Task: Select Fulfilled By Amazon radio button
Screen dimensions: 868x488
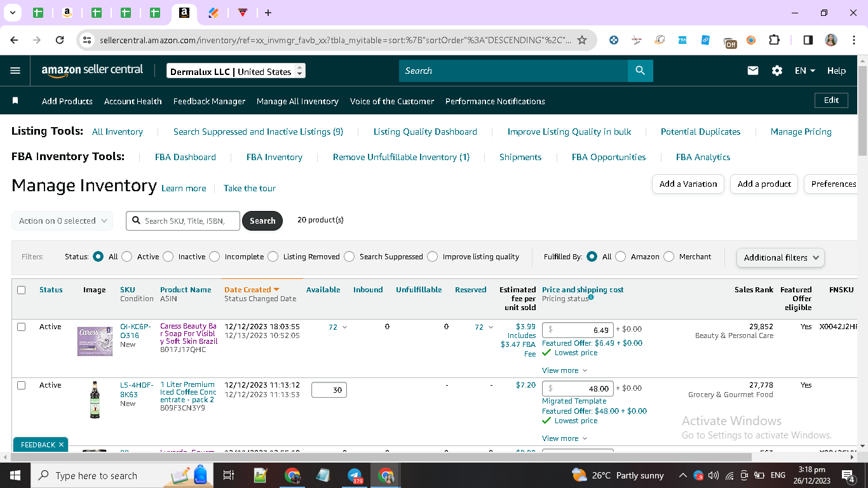Action: click(620, 257)
